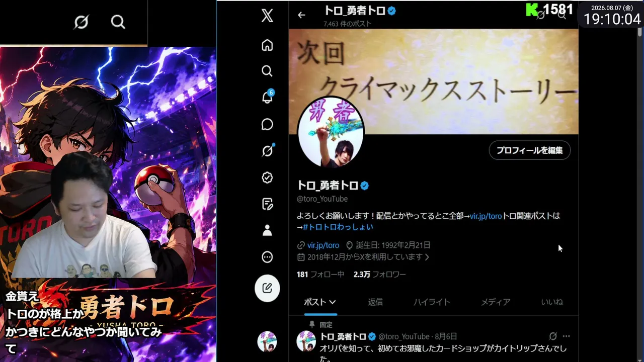Click the 7,463 件のポスト count in header

point(348,24)
